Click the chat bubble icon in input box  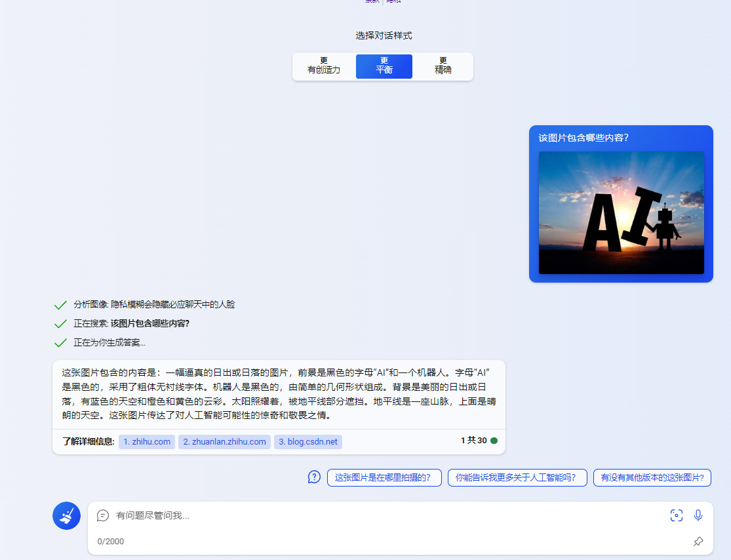pyautogui.click(x=102, y=515)
